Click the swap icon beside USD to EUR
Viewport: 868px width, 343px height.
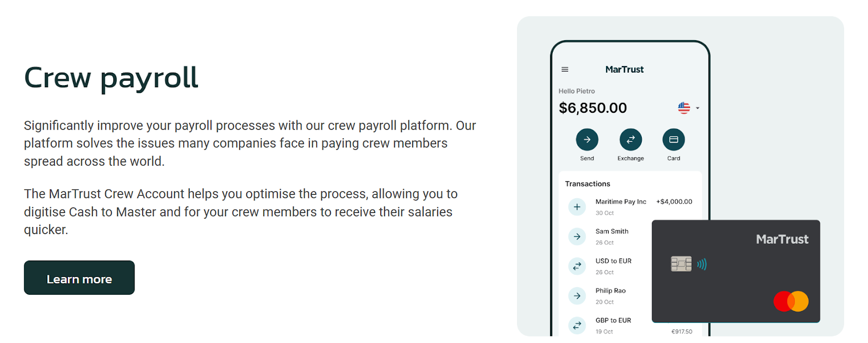[x=577, y=266]
